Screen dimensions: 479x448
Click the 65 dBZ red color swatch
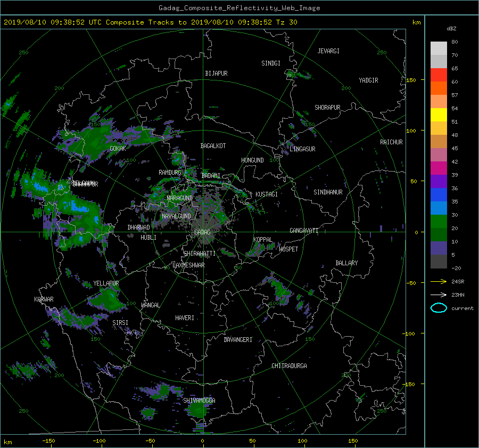(439, 75)
